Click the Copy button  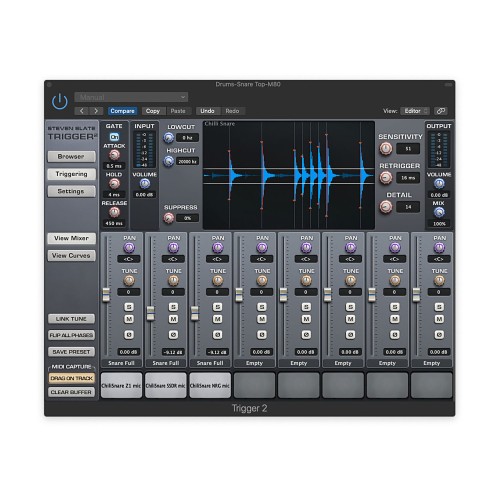click(x=153, y=111)
